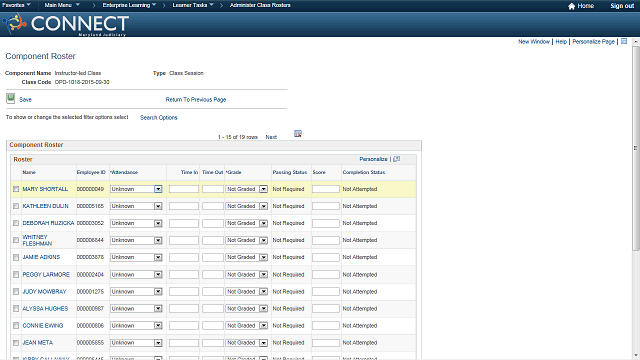This screenshot has height=360, width=640.
Task: Click the roster popup icon beside Personalize
Action: (x=396, y=159)
